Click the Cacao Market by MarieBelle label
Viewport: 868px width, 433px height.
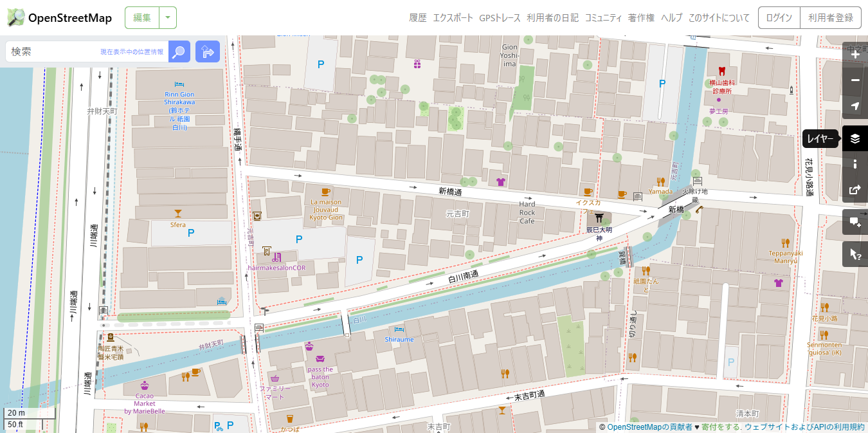click(x=145, y=403)
